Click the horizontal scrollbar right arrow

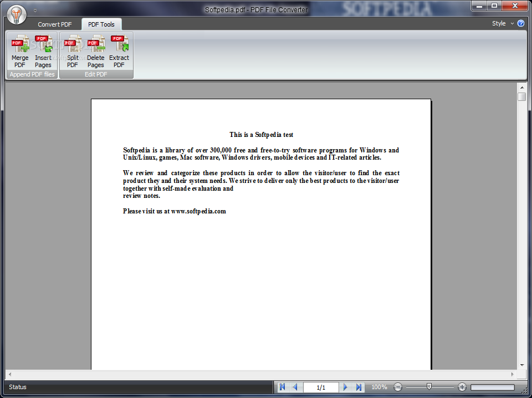(512, 374)
